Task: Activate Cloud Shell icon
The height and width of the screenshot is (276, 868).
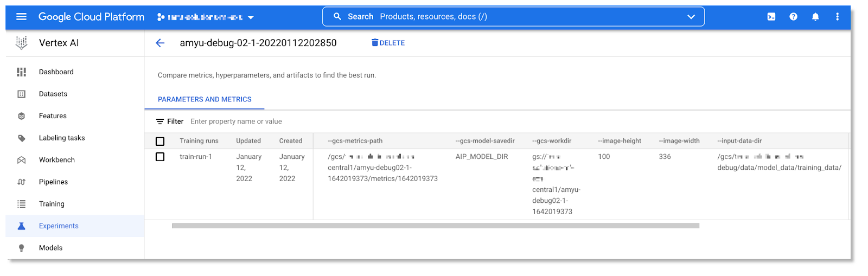Action: coord(771,17)
